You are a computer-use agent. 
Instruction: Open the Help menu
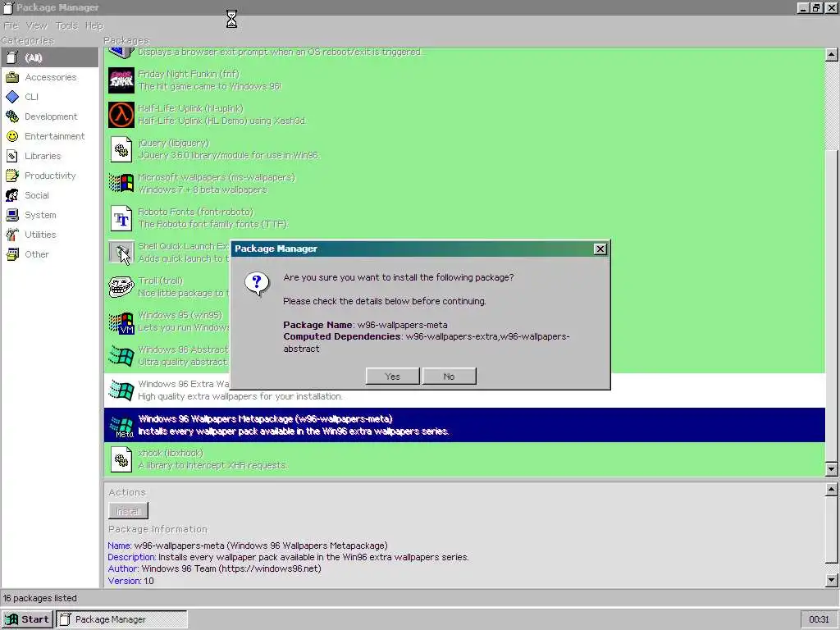(94, 25)
